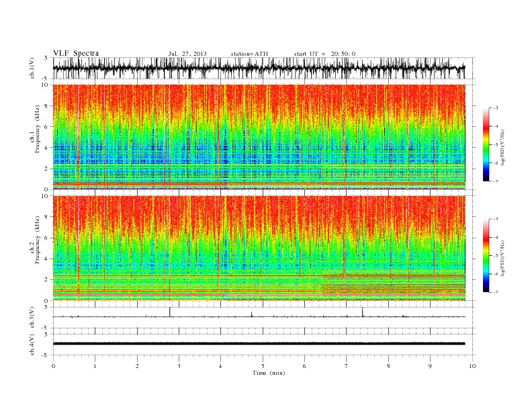532x411 pixels.
Task: Click time axis tick label "6"
Action: pos(305,366)
